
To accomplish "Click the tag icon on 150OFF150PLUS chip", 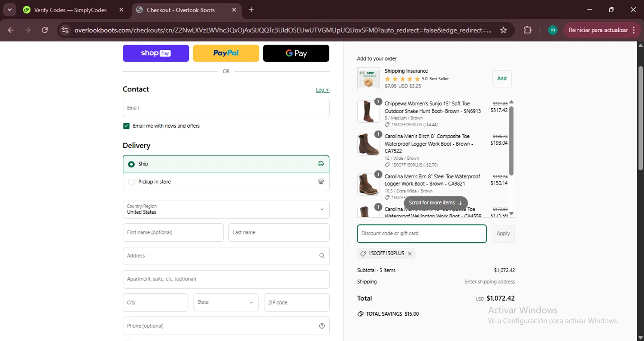I will point(363,254).
